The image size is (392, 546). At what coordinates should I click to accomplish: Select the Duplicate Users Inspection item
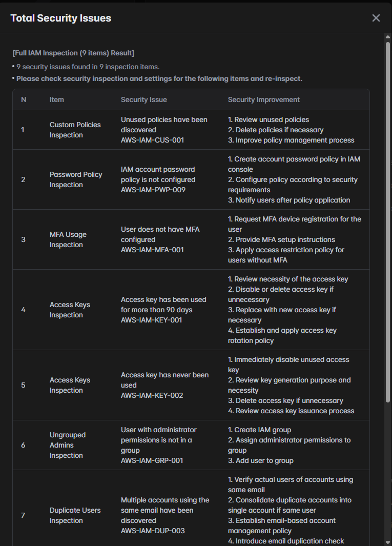(75, 515)
